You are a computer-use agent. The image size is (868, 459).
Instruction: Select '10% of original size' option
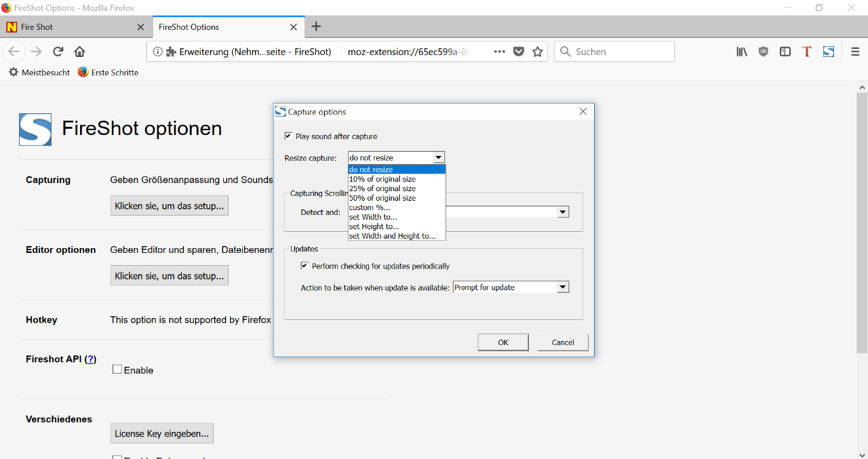397,179
